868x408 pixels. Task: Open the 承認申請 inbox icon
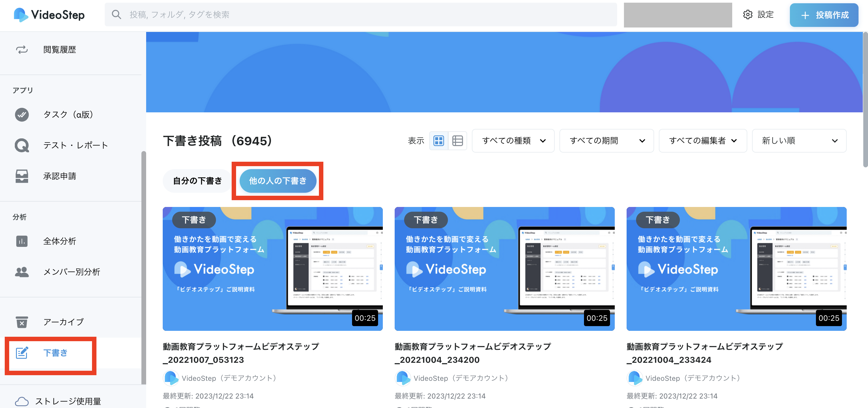pos(22,176)
